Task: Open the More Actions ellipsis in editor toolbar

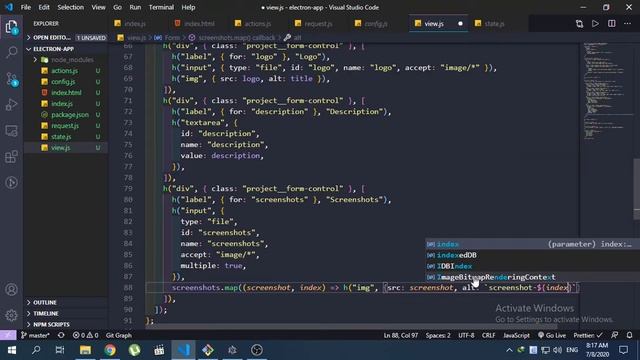Action: click(627, 24)
